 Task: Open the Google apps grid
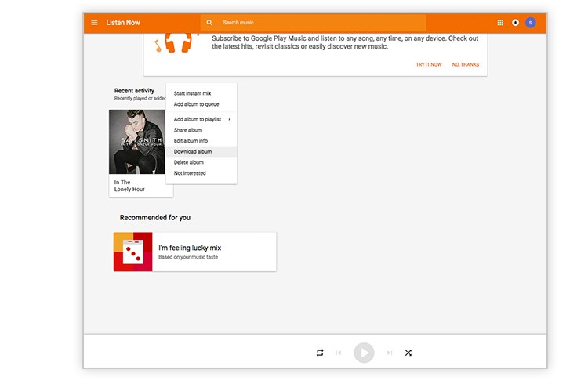(501, 23)
